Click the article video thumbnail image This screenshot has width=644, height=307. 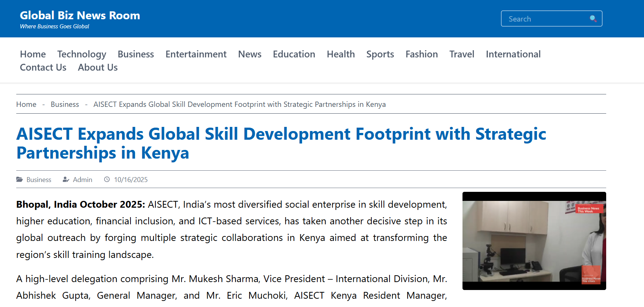point(534,241)
